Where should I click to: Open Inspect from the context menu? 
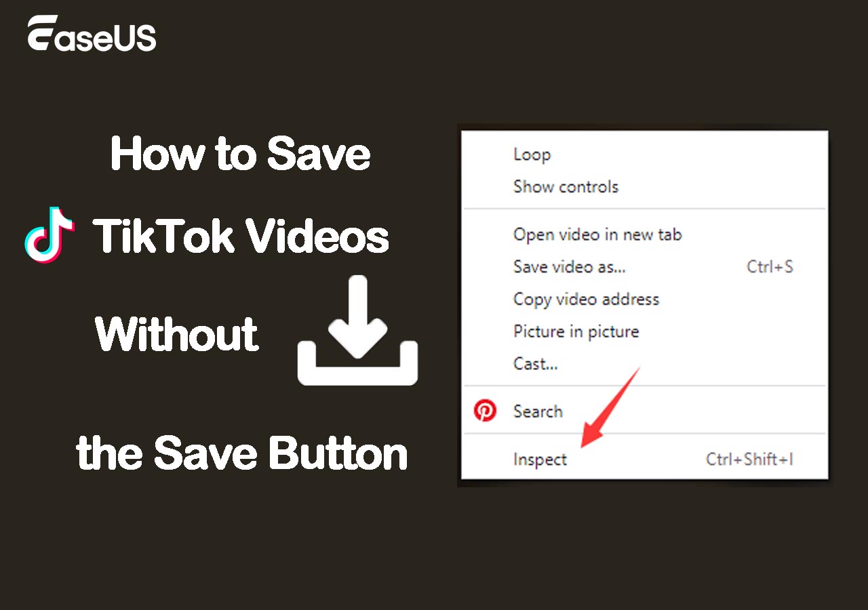click(x=540, y=460)
